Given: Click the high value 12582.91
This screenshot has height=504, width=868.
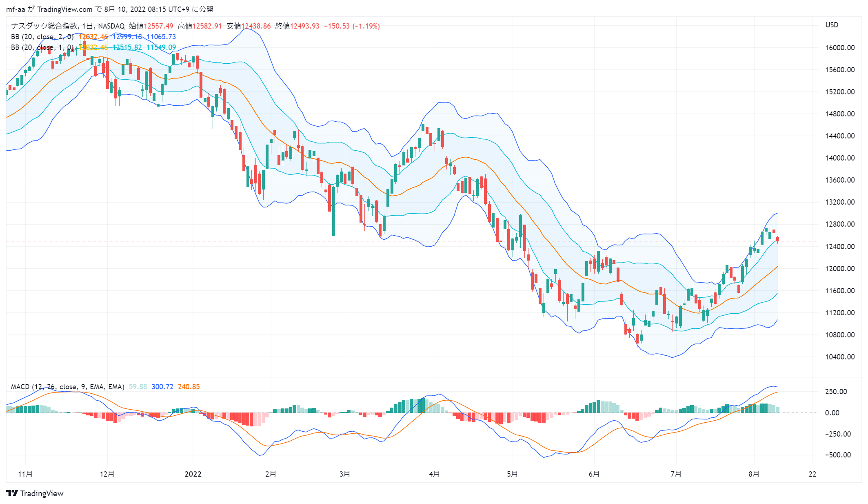Looking at the screenshot, I should [207, 26].
